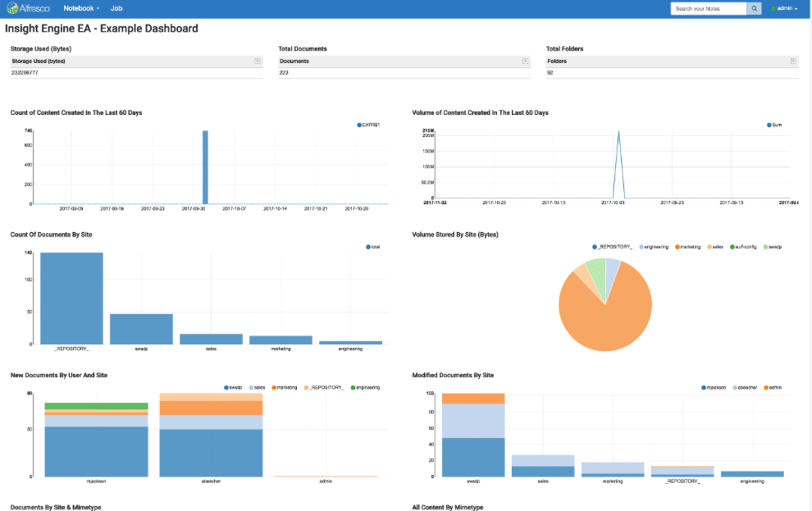This screenshot has height=511, width=812.
Task: Click the surf-config legend dot in the pie legend
Action: (x=732, y=246)
